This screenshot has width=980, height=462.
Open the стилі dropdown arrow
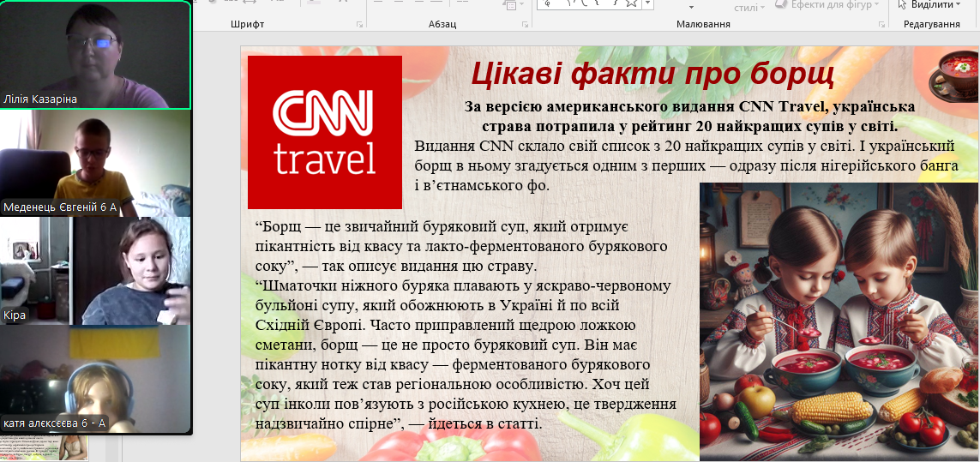click(x=761, y=9)
